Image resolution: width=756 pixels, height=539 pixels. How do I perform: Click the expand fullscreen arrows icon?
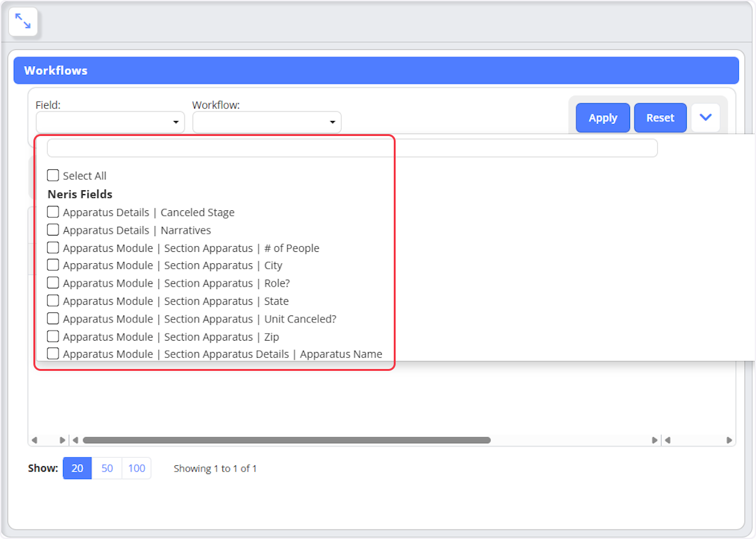[x=23, y=22]
